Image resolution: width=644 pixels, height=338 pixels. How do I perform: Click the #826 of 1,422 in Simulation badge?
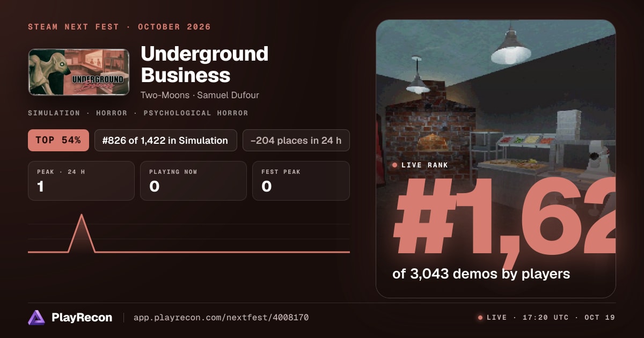[x=166, y=140]
